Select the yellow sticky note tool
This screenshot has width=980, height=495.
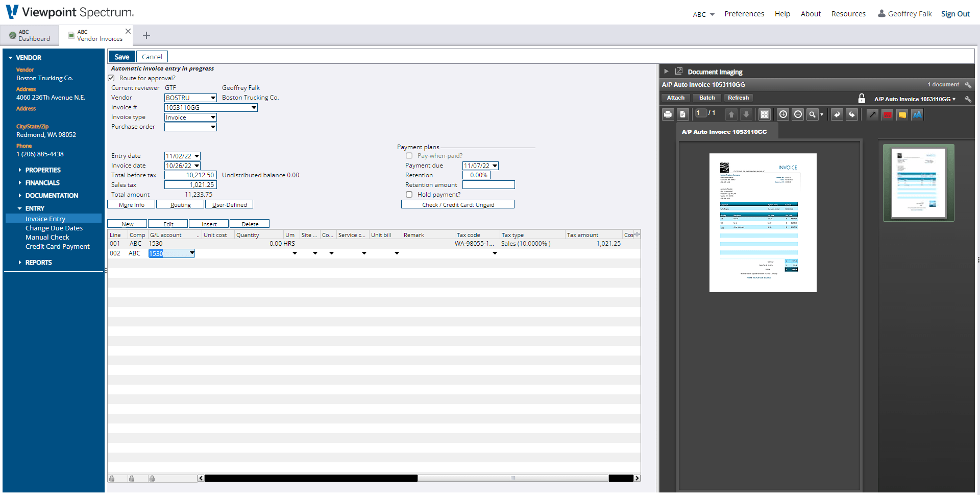pyautogui.click(x=902, y=114)
